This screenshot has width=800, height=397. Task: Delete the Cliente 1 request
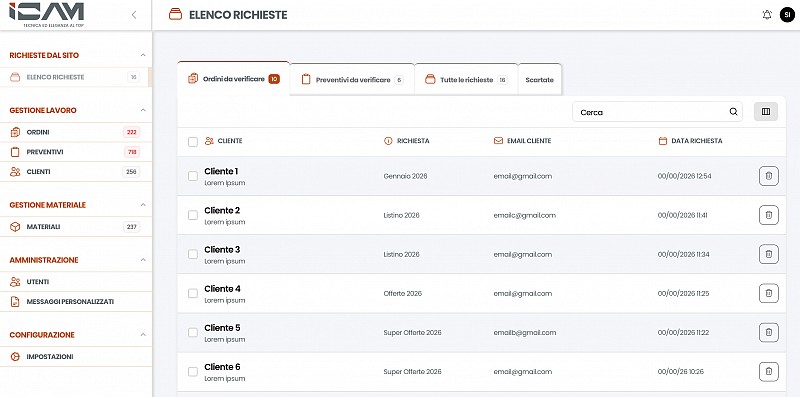769,176
